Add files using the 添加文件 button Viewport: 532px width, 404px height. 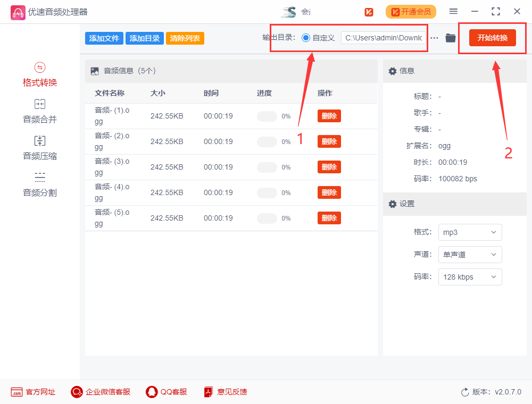[x=104, y=38]
